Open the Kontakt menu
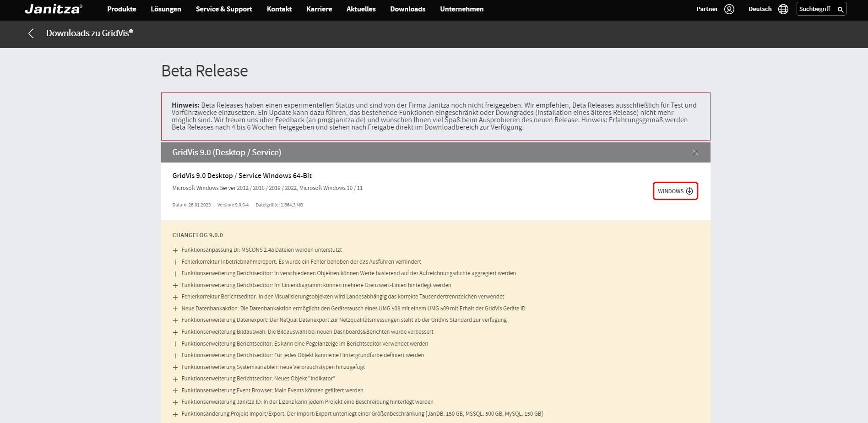This screenshot has width=868, height=423. point(279,9)
